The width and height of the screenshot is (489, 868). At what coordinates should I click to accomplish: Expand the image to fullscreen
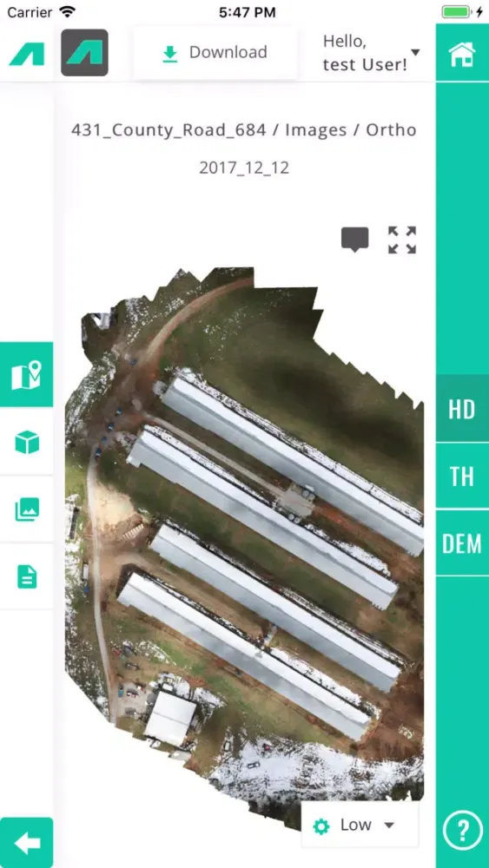coord(402,240)
